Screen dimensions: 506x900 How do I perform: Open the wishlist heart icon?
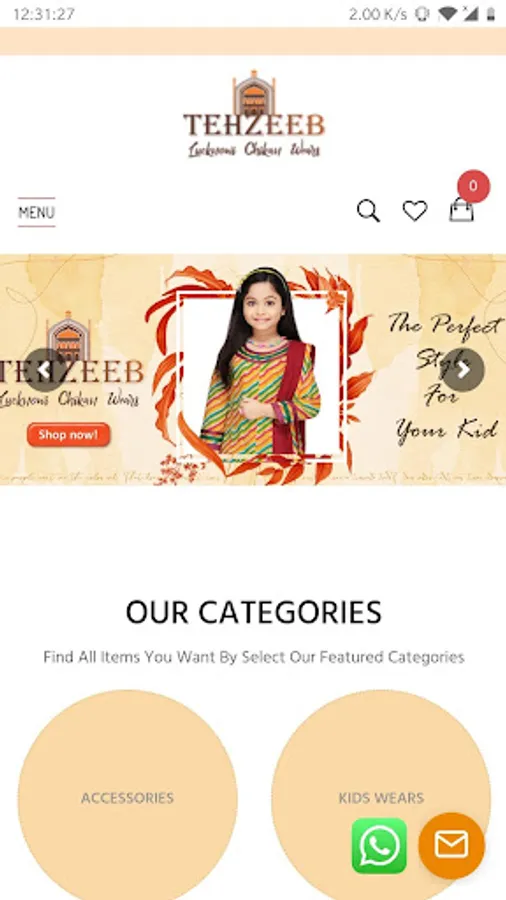(x=415, y=211)
